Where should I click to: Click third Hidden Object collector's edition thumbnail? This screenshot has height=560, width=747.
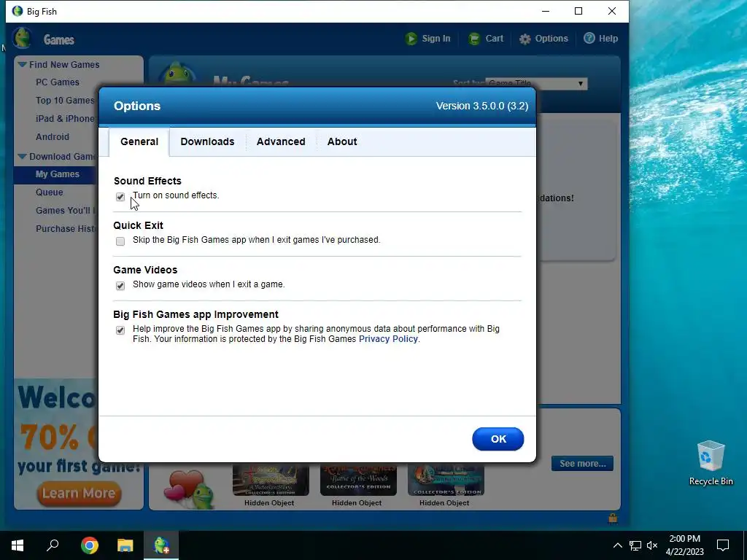446,481
